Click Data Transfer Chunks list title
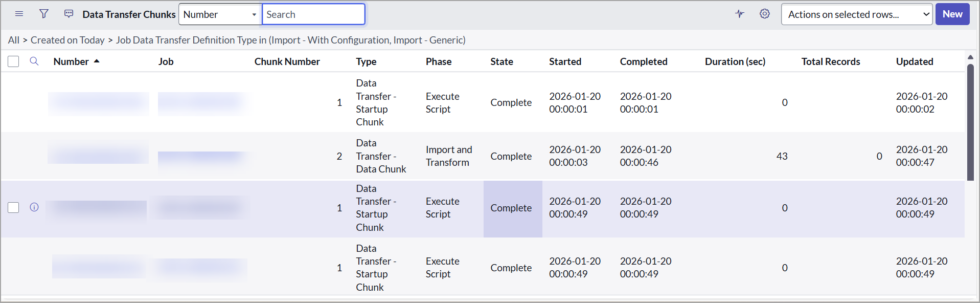980x303 pixels. coord(129,14)
